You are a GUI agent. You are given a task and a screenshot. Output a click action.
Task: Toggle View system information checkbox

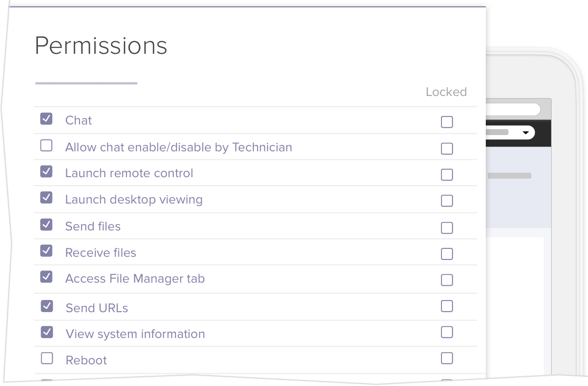[x=47, y=332]
